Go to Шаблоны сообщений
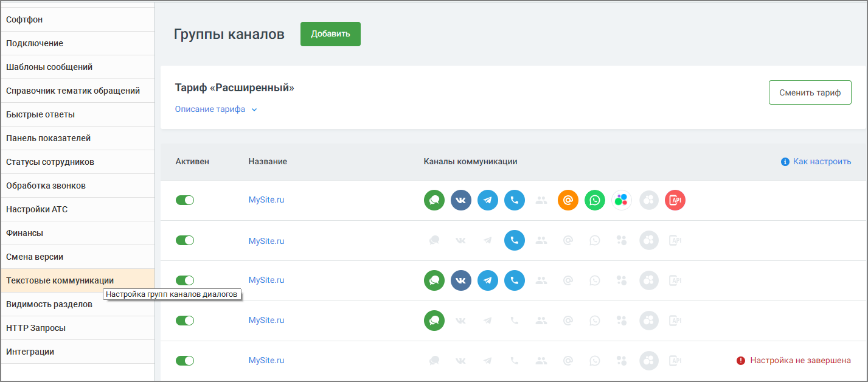Image resolution: width=868 pixels, height=382 pixels. (77, 67)
